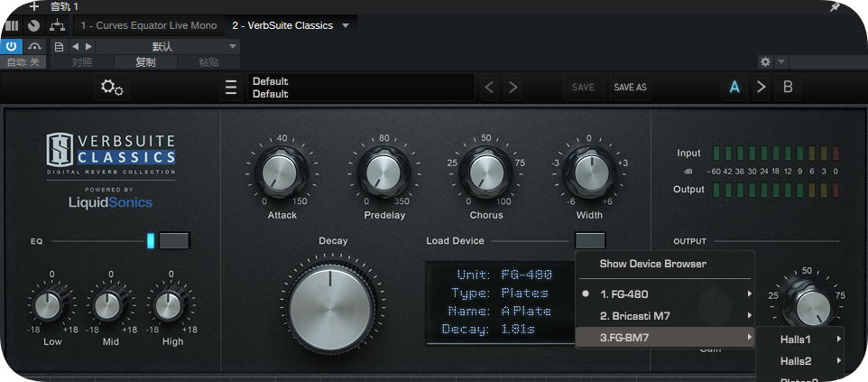The width and height of the screenshot is (868, 382).
Task: Click the Default preset name field
Action: click(361, 88)
